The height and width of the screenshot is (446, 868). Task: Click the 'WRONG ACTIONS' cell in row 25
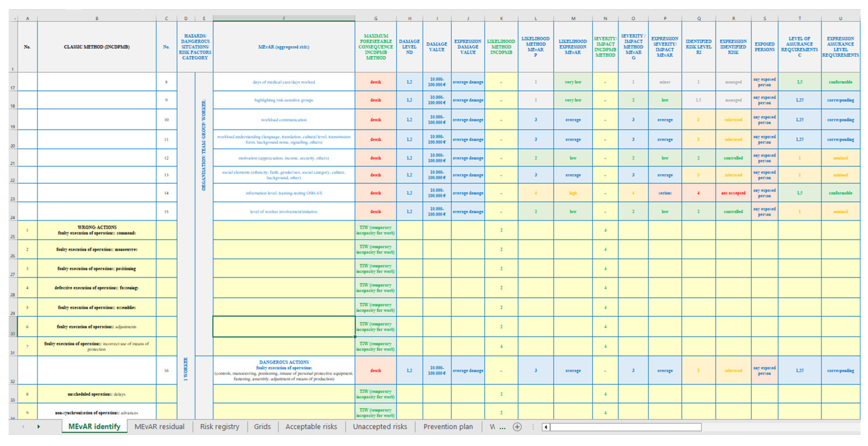coord(97,230)
